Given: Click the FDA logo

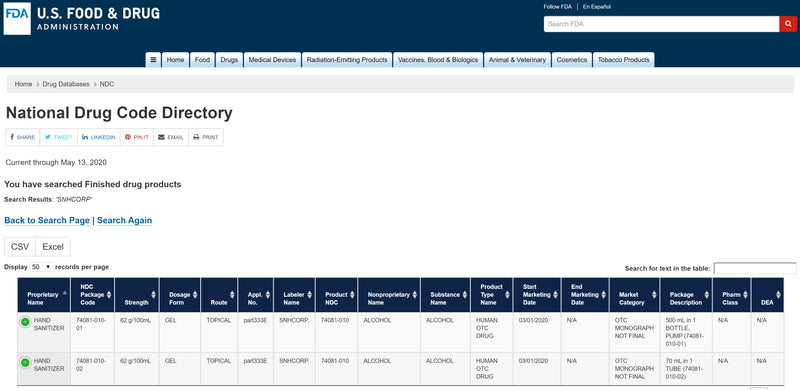Looking at the screenshot, I should coord(17,18).
